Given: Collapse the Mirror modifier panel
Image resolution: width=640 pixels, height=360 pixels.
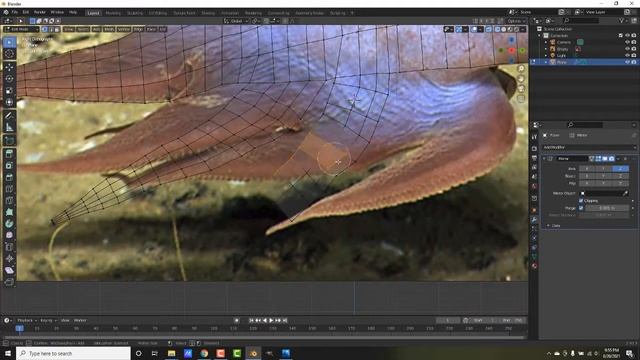Looking at the screenshot, I should 544,158.
